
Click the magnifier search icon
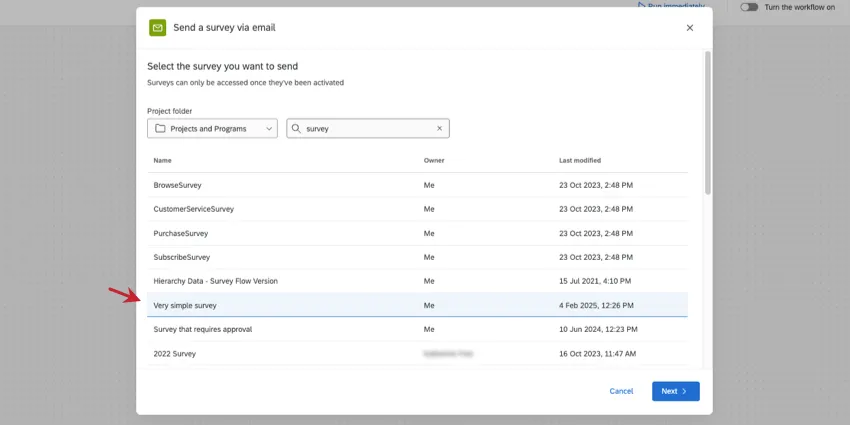click(x=296, y=128)
